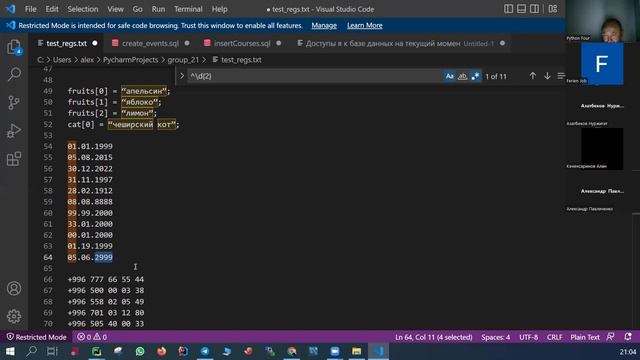Screen dimensions: 640x360
Task: Open Telegram from taskbar
Action: point(204,351)
